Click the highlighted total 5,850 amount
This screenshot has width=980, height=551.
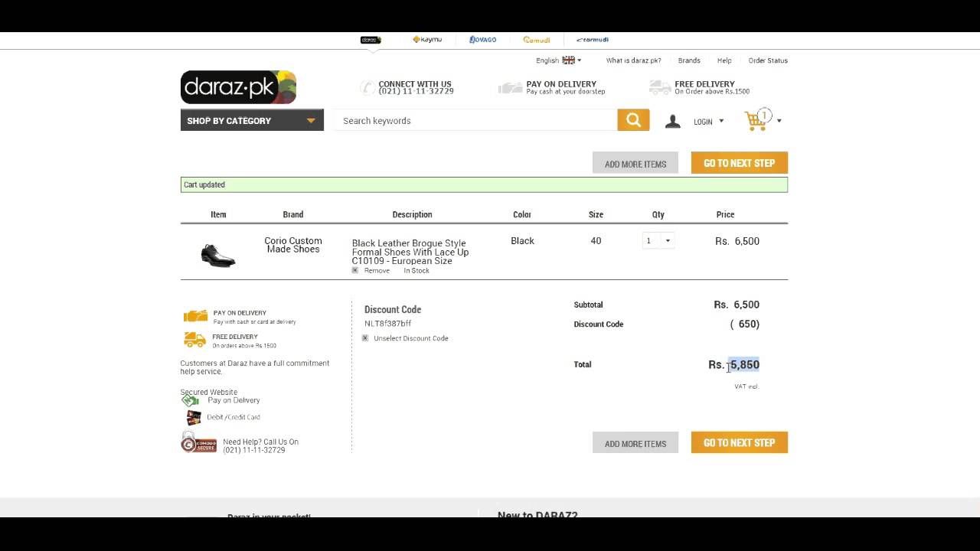tap(744, 364)
